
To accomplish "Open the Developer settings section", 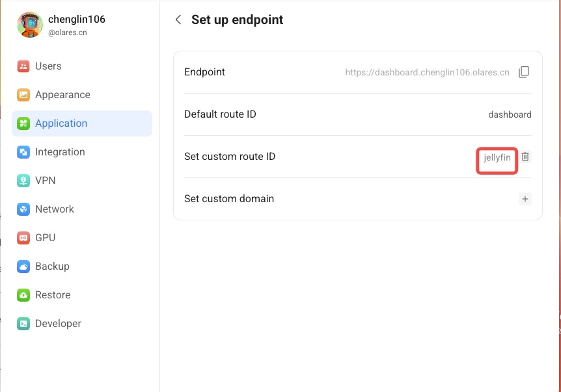I will coord(58,324).
